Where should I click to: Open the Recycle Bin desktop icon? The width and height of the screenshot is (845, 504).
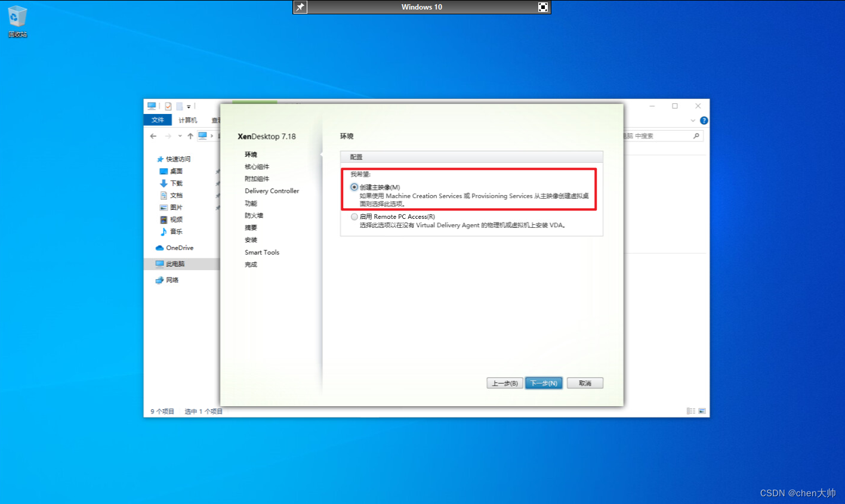point(17,21)
